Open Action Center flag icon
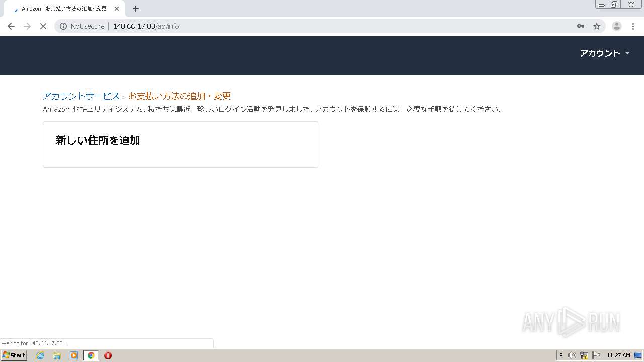This screenshot has height=362, width=644. [x=596, y=355]
